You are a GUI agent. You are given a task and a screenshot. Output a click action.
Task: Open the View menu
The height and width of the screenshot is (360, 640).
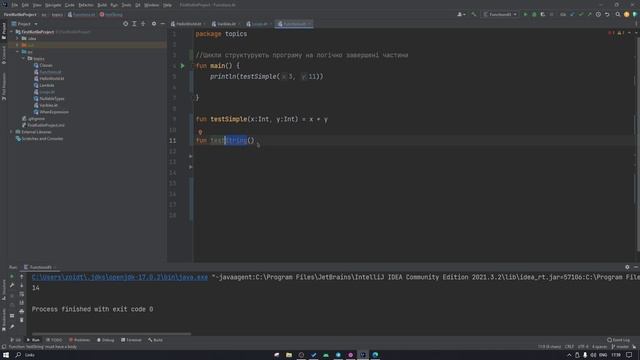click(37, 5)
